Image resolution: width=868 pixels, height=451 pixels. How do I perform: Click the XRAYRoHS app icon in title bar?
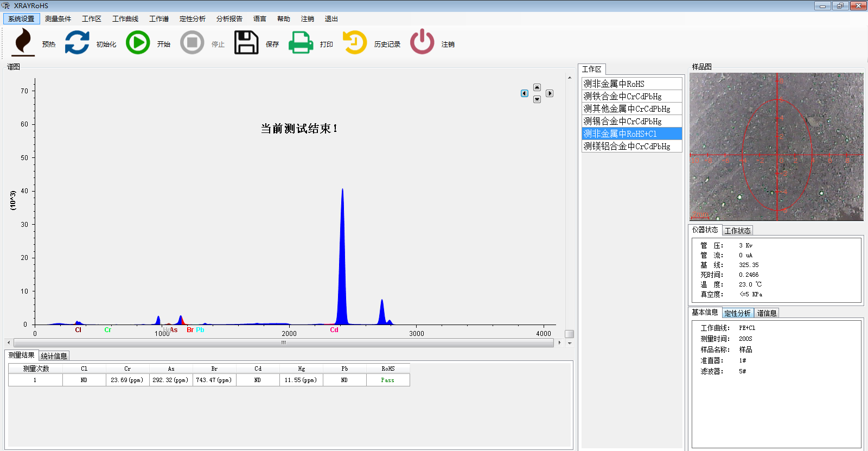click(x=6, y=5)
